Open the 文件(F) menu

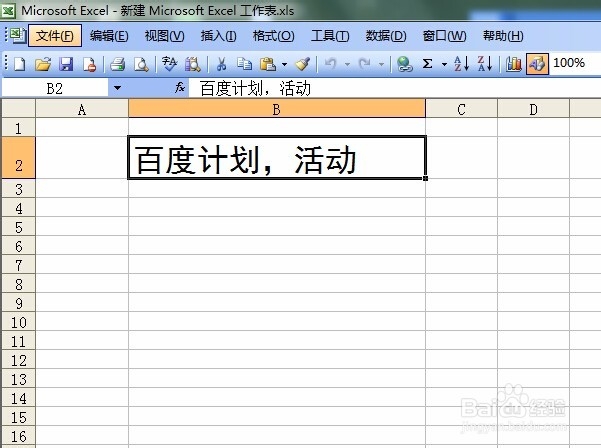pyautogui.click(x=55, y=36)
